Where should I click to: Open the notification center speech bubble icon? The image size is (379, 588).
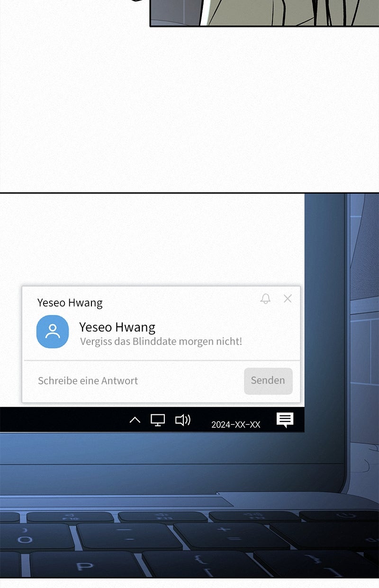(x=285, y=420)
